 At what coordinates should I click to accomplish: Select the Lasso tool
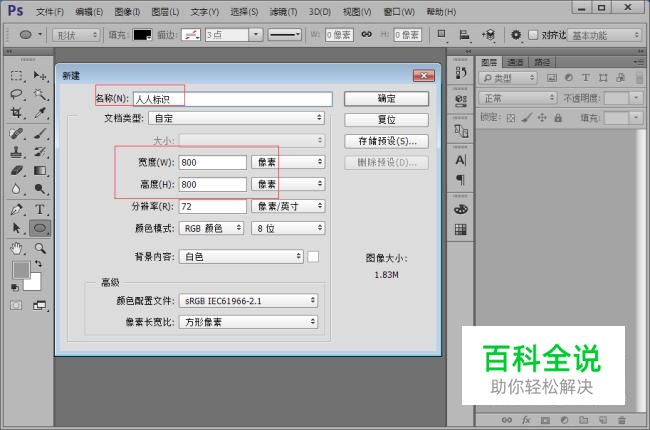pyautogui.click(x=16, y=95)
